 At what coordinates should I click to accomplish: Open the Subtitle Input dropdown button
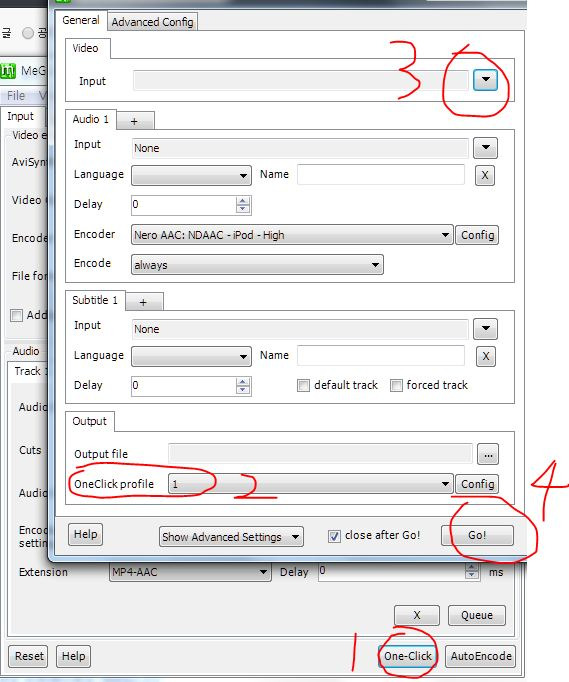[485, 329]
